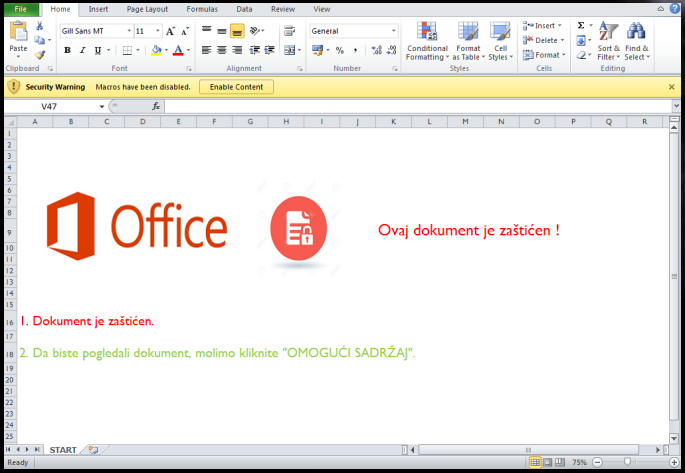Click the Decrease Decimal icon
The image size is (685, 473).
click(391, 50)
